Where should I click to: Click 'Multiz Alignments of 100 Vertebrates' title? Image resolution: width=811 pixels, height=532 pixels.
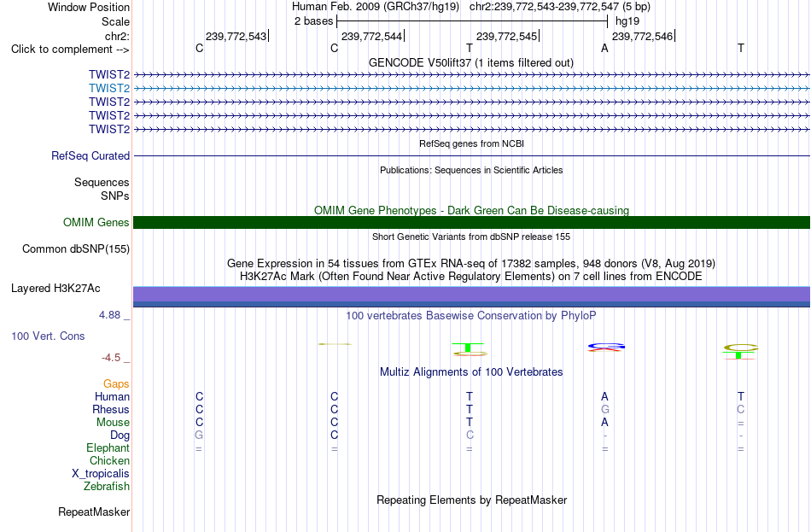[471, 372]
